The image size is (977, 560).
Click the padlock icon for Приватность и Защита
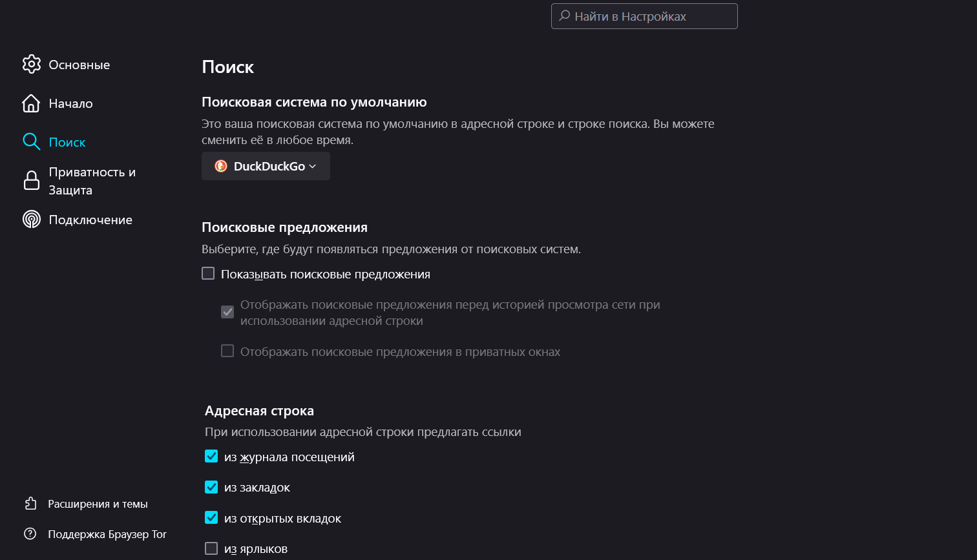(31, 181)
